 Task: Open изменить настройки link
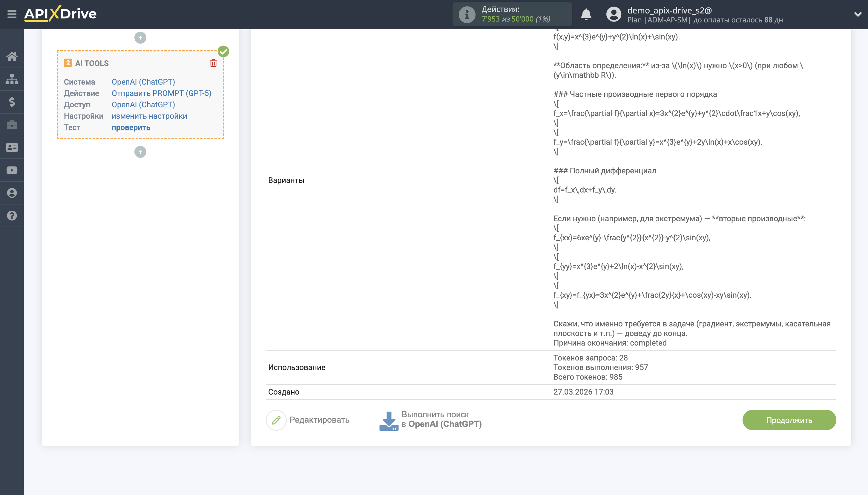149,116
